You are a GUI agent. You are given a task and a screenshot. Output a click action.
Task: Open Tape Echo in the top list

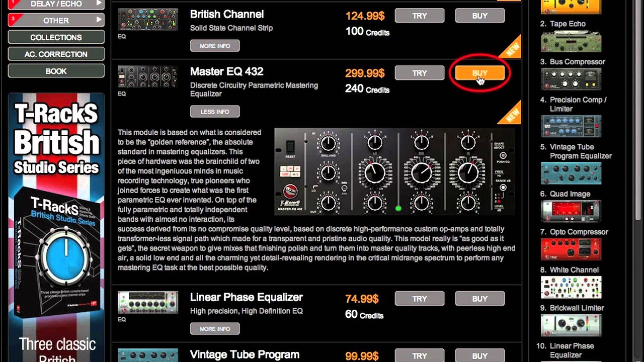pyautogui.click(x=568, y=24)
